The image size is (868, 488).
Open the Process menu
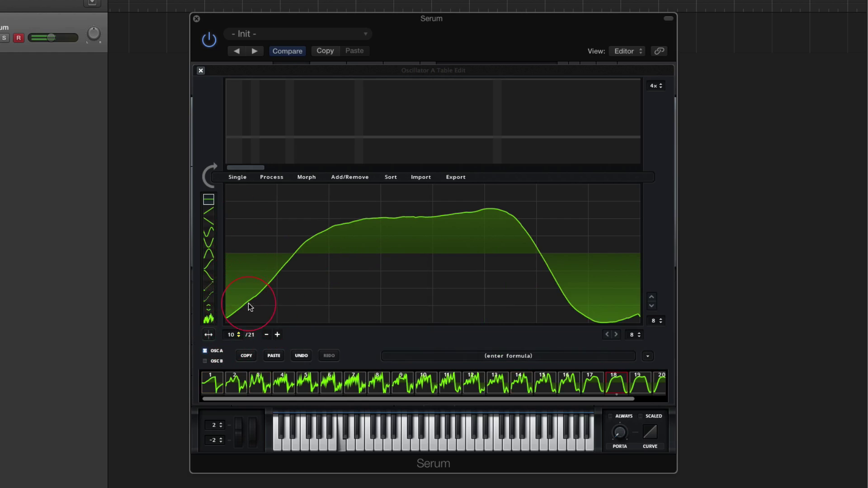pos(272,177)
